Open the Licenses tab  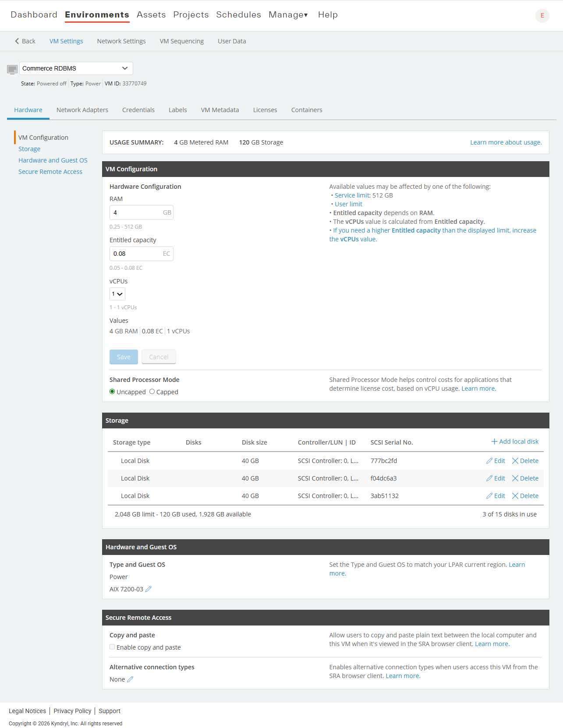pyautogui.click(x=265, y=110)
